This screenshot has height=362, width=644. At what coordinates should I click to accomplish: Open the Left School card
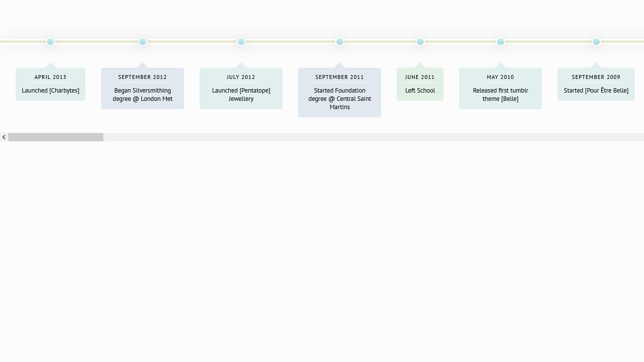[x=420, y=84]
